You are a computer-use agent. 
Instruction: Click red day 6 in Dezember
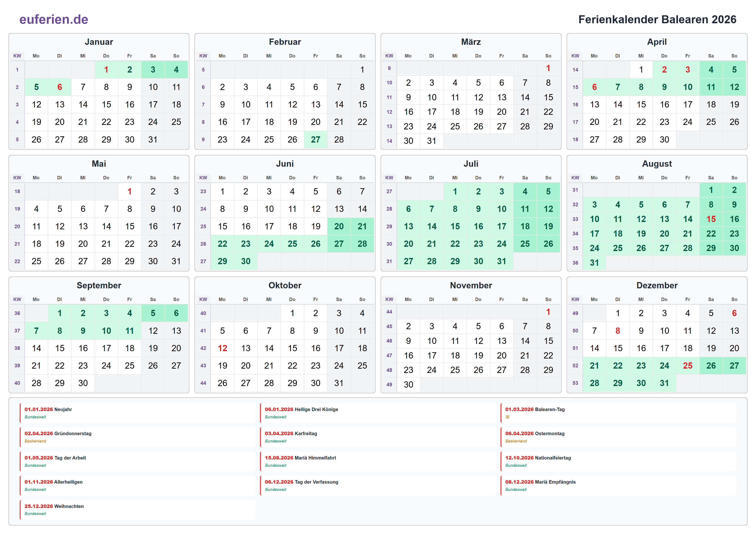pyautogui.click(x=734, y=313)
